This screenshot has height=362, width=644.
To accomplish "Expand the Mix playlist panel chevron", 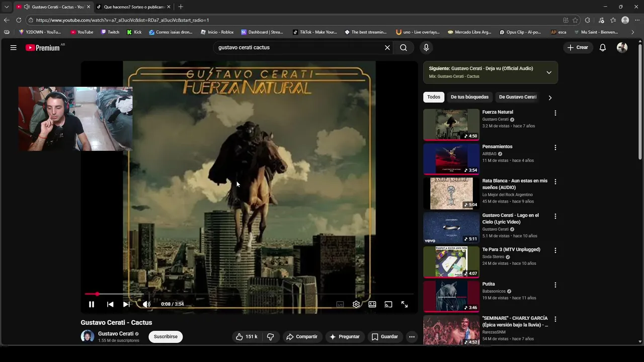I will click(x=549, y=72).
